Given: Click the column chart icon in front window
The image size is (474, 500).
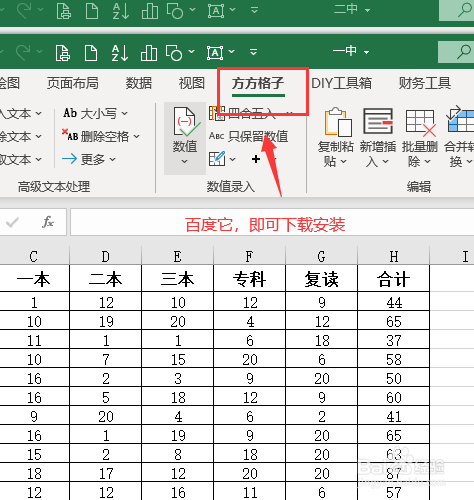Looking at the screenshot, I should pos(149,53).
